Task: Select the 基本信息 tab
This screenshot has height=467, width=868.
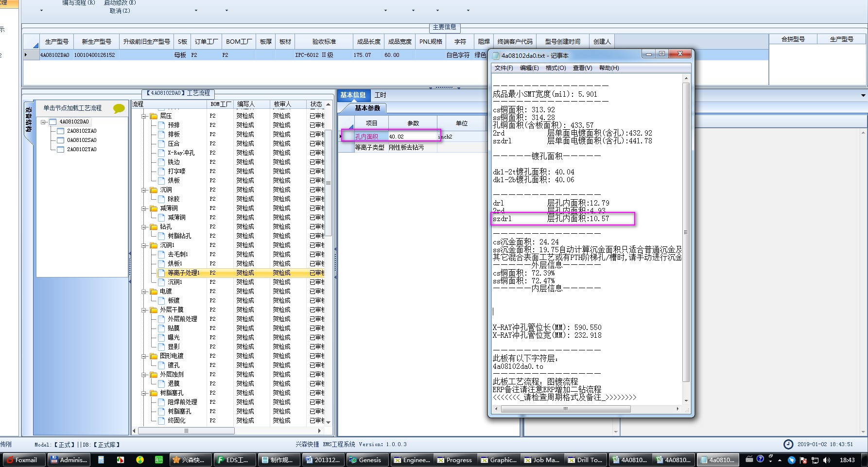Action: click(353, 95)
